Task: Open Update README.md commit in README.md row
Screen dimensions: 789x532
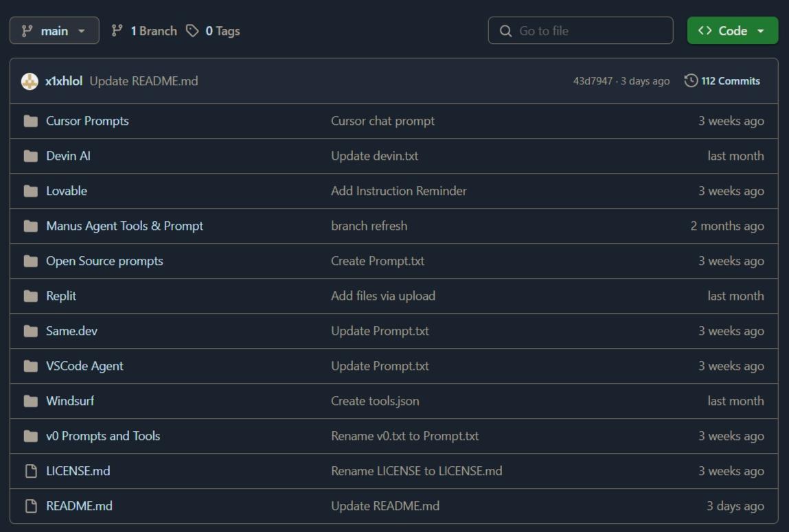Action: [x=385, y=506]
